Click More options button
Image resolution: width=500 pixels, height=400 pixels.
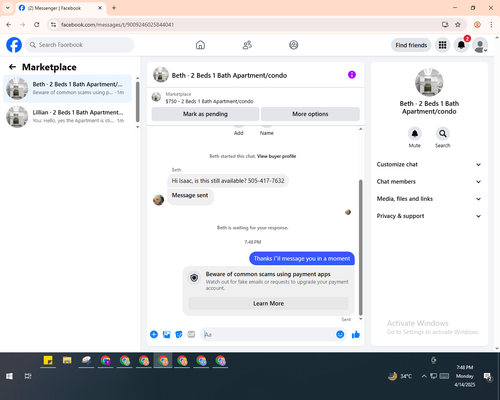[310, 114]
